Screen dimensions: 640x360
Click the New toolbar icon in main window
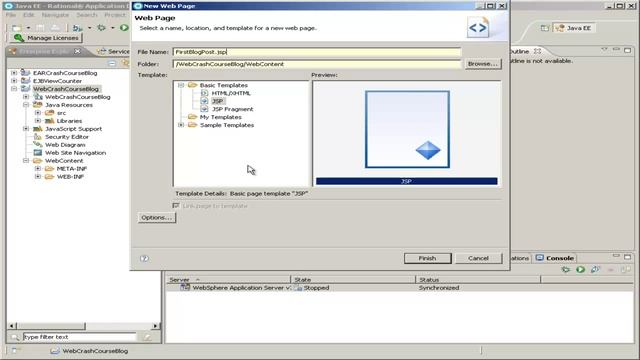click(16, 28)
